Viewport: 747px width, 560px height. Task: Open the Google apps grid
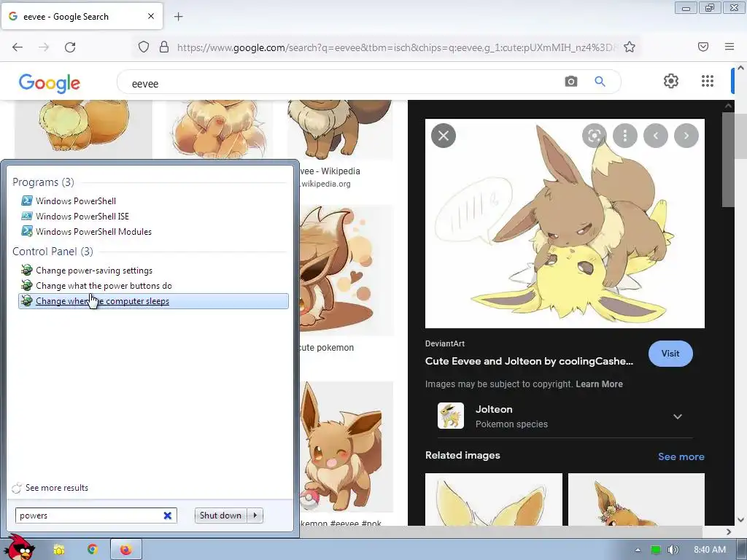point(708,81)
